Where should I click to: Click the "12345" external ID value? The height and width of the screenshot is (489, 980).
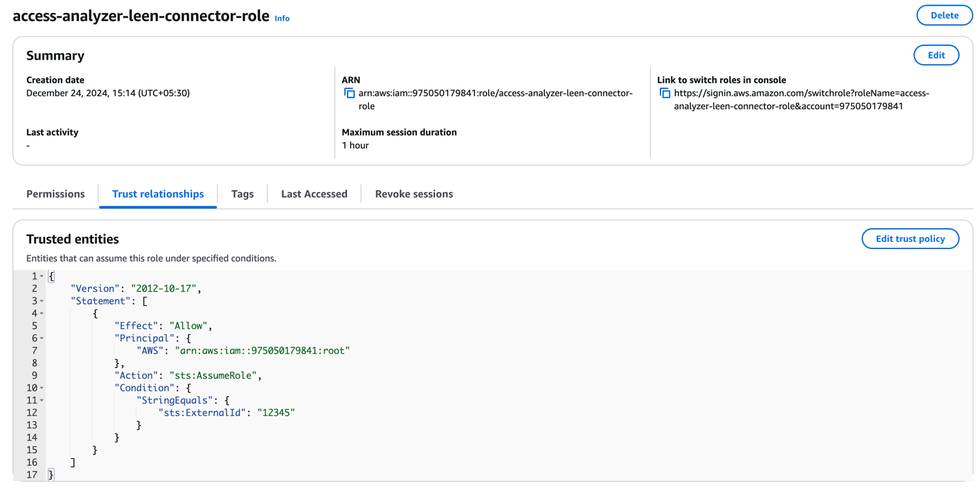click(x=276, y=413)
